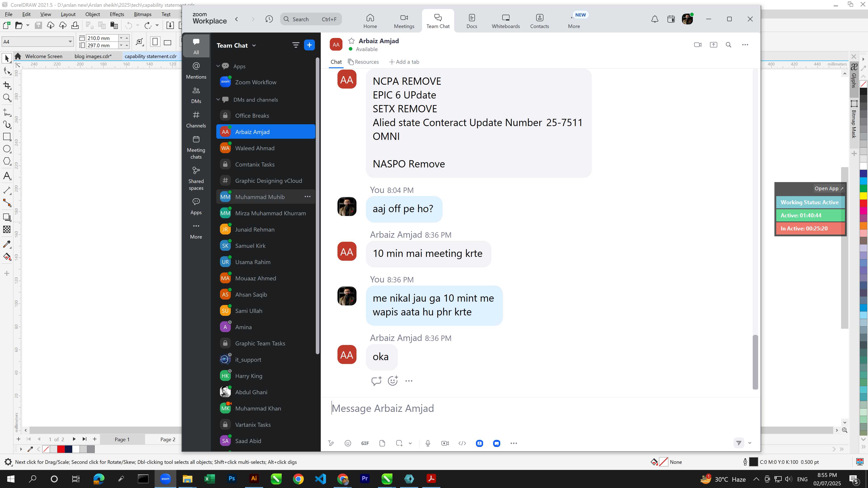Open the blog images.cdr document tab

(93, 56)
